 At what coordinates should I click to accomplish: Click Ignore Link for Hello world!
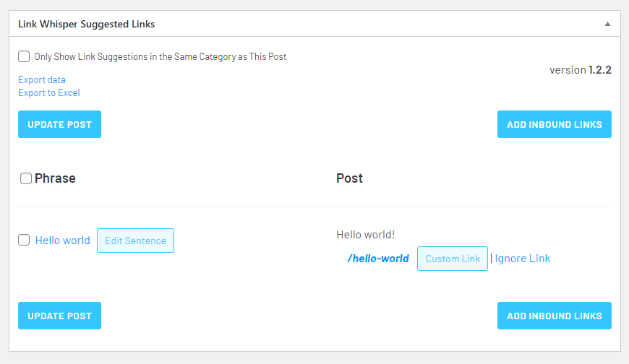pyautogui.click(x=522, y=259)
